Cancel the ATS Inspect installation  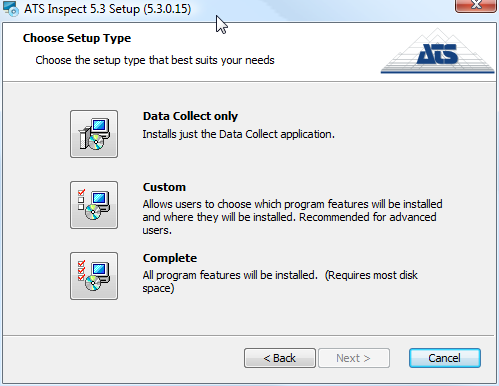click(445, 358)
